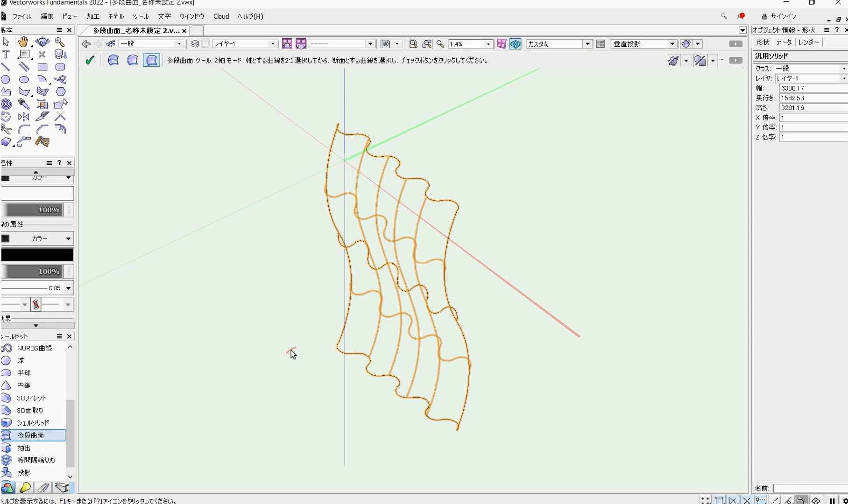Toggle the active 2軸 birail mode button
The width and height of the screenshot is (848, 504).
click(151, 60)
